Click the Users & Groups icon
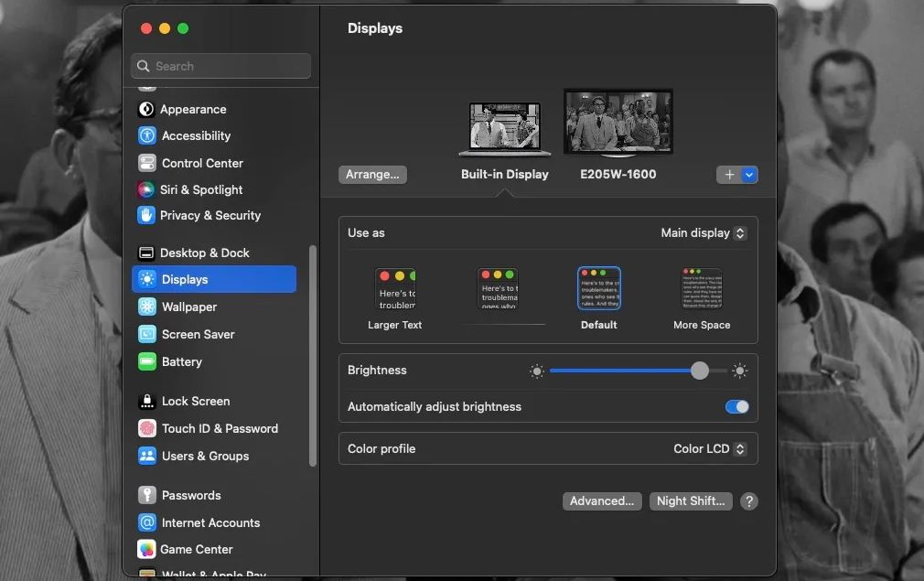Image resolution: width=924 pixels, height=581 pixels. pyautogui.click(x=146, y=456)
